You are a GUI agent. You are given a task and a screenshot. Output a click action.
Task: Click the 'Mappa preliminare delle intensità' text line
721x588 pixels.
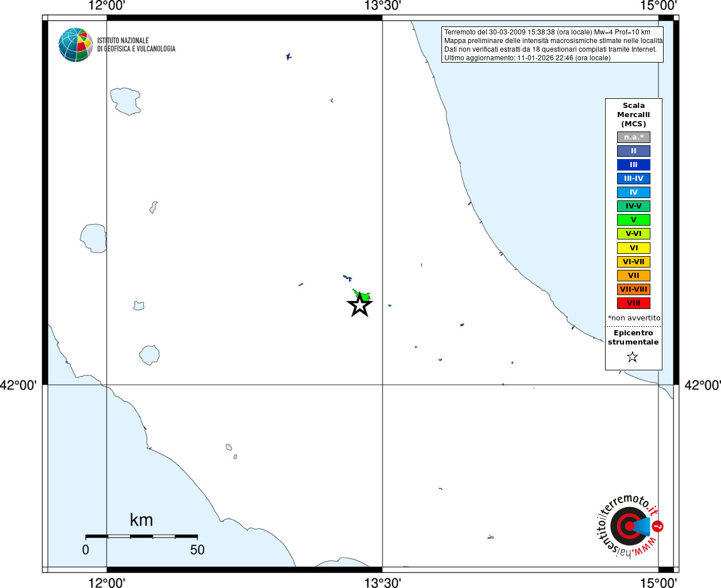point(553,41)
